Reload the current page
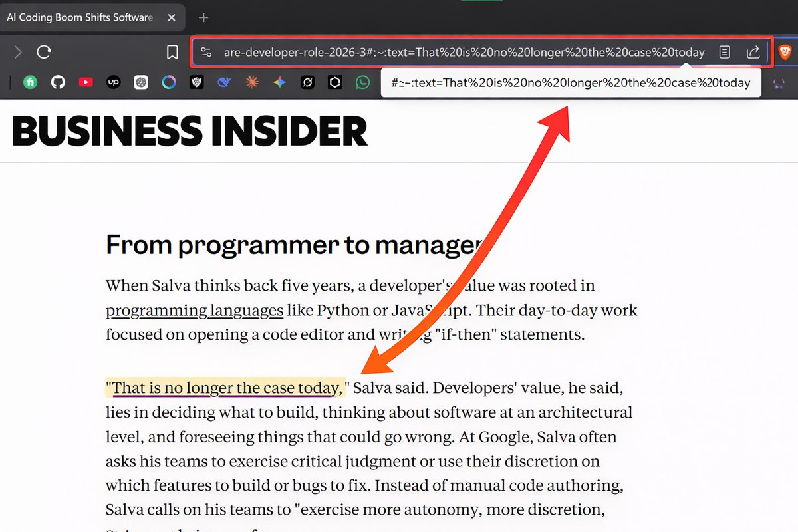 [x=45, y=52]
